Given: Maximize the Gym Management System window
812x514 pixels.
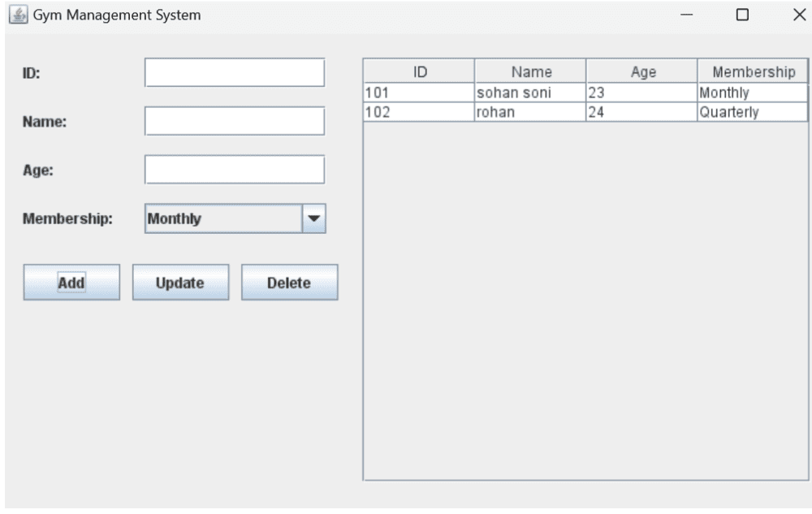Looking at the screenshot, I should pos(743,15).
